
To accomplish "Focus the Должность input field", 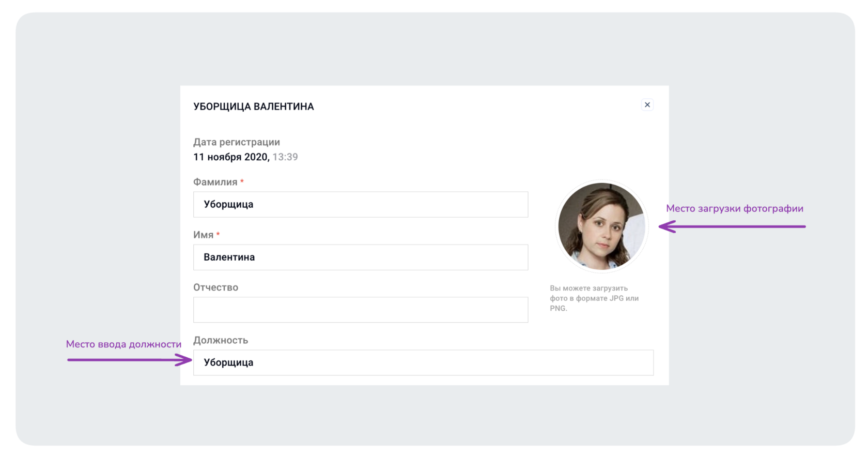I will (423, 362).
